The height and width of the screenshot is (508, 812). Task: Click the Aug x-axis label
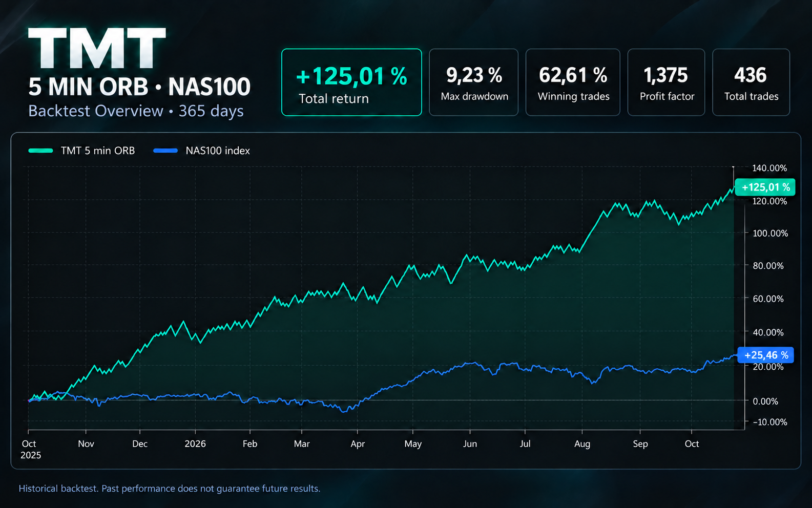tap(582, 444)
